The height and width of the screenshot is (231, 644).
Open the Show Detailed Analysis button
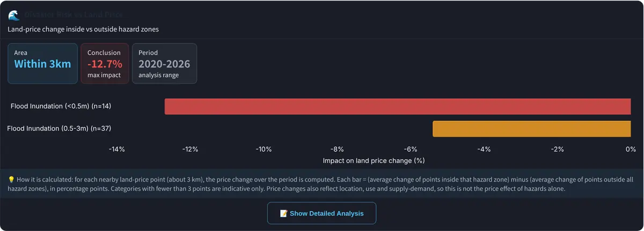[x=321, y=213]
